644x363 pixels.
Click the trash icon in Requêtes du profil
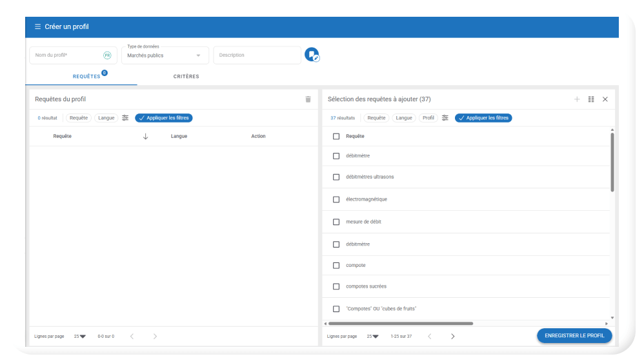click(x=308, y=99)
